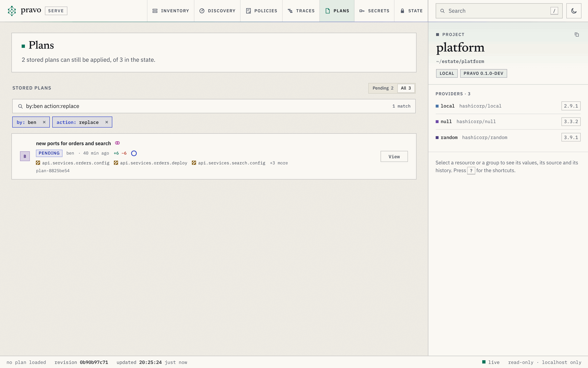Open the Inventory tab
This screenshot has width=588, height=368.
pos(170,11)
